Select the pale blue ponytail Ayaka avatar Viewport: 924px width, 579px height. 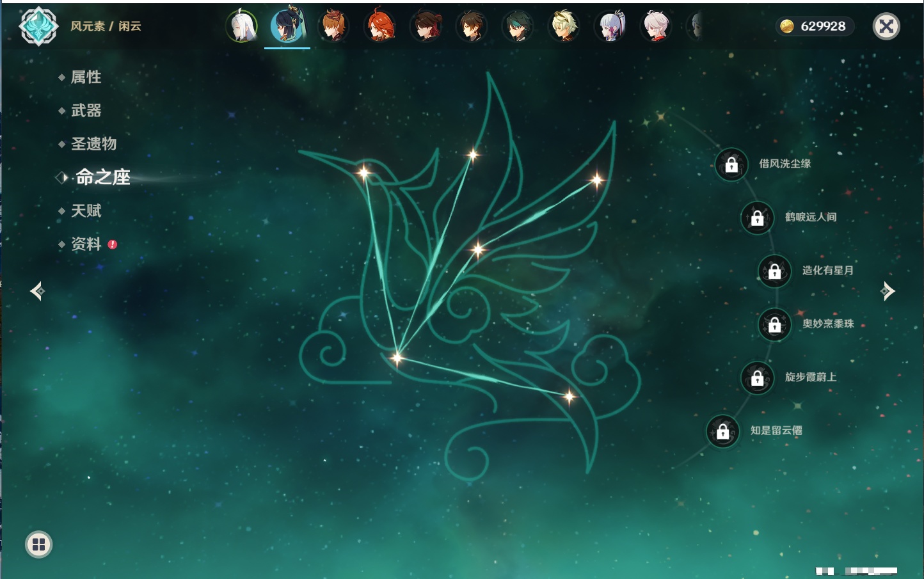click(610, 26)
